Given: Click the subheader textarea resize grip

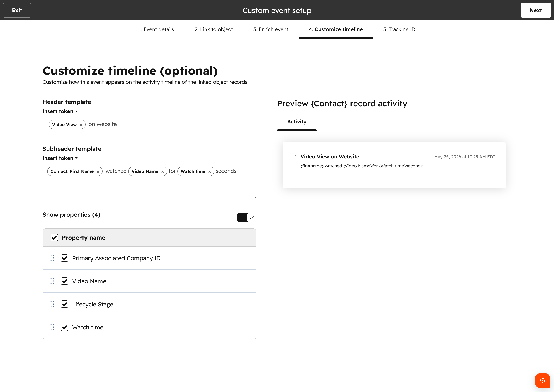Looking at the screenshot, I should tap(254, 197).
